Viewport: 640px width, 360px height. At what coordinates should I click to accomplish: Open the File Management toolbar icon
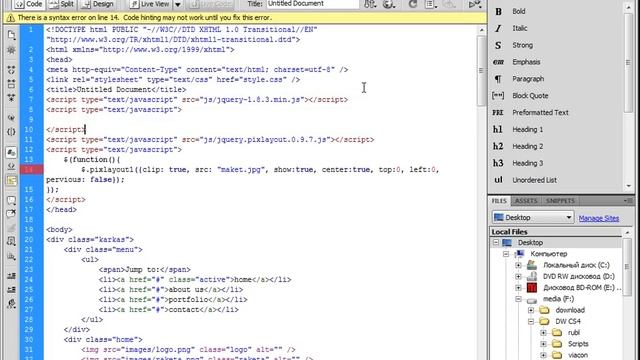coord(370,4)
